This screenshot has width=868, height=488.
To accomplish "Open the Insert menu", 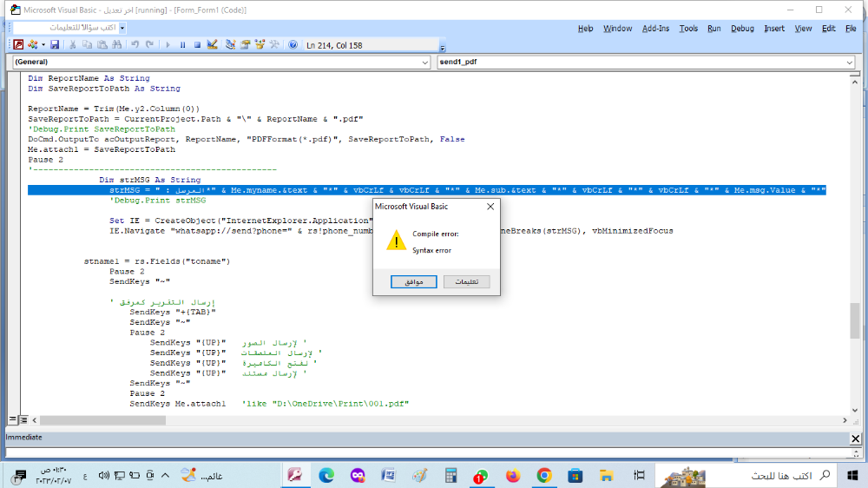I will [774, 29].
